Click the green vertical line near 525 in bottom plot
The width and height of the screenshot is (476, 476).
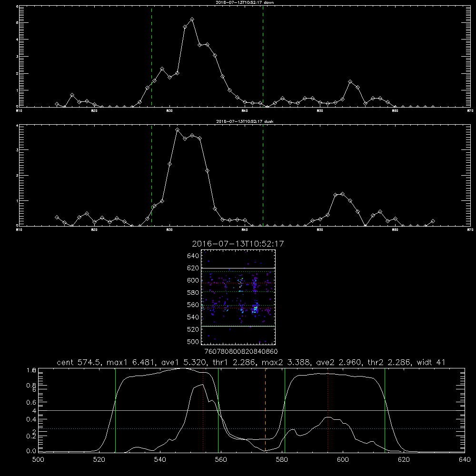[115, 410]
